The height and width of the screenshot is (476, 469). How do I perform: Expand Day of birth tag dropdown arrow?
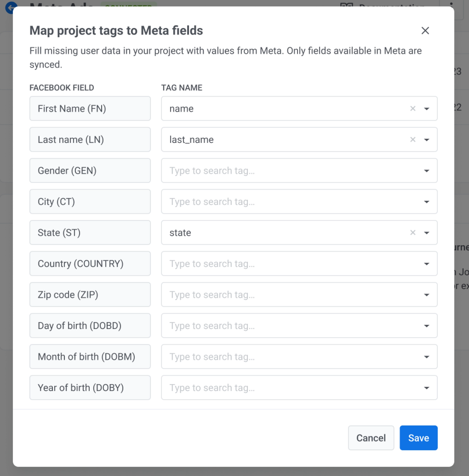pos(427,326)
